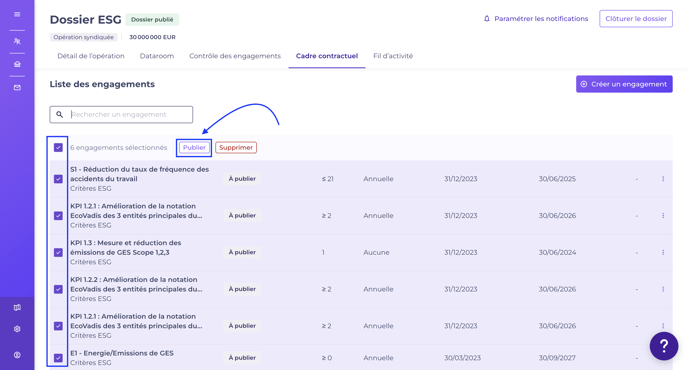Open row options for KPI 1.2.2 engagement
The width and height of the screenshot is (688, 370).
tap(663, 289)
